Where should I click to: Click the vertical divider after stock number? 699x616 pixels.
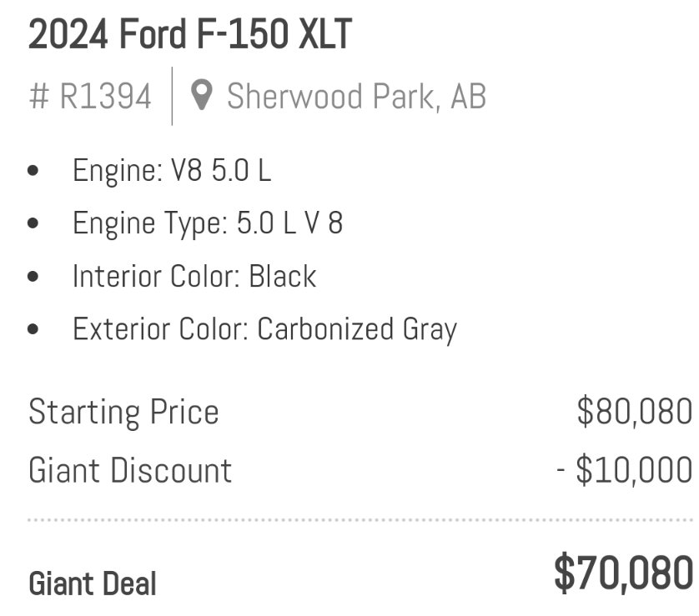pos(172,96)
